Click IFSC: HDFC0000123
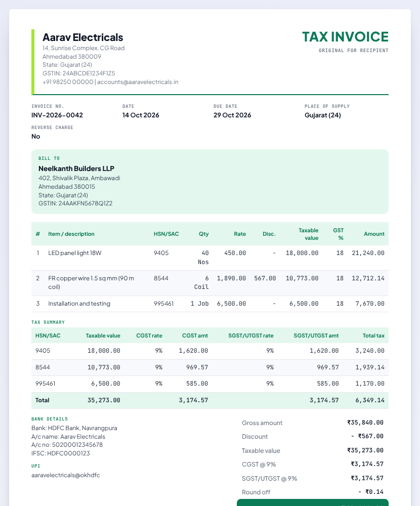The height and width of the screenshot is (506, 420). pos(61,453)
